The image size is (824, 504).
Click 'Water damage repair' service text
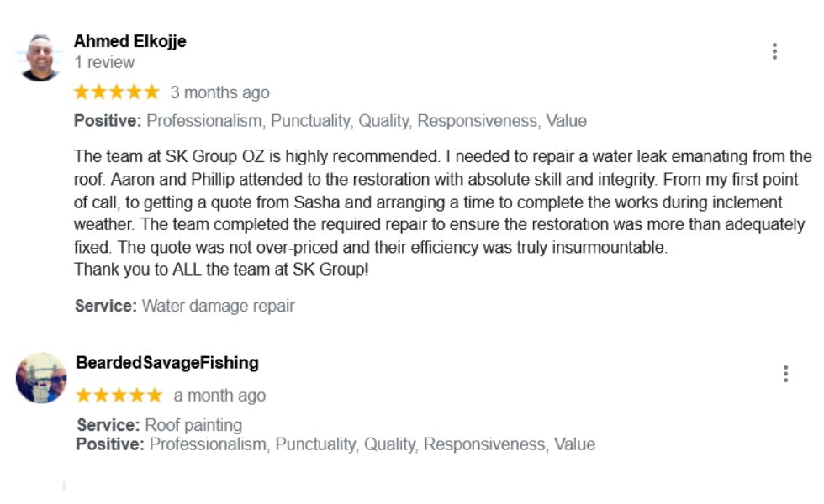click(x=218, y=306)
